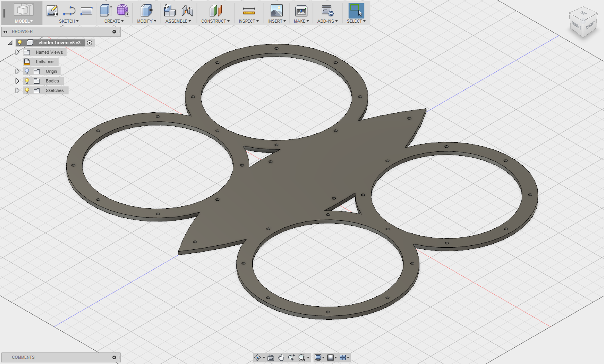Open the MODEL workspace menu
The height and width of the screenshot is (364, 604).
[x=24, y=21]
